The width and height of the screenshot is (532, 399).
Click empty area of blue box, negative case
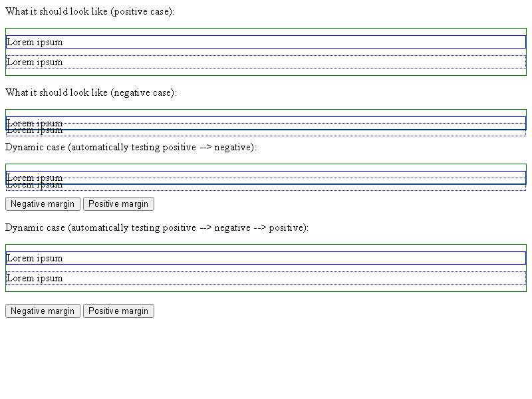[292, 123]
